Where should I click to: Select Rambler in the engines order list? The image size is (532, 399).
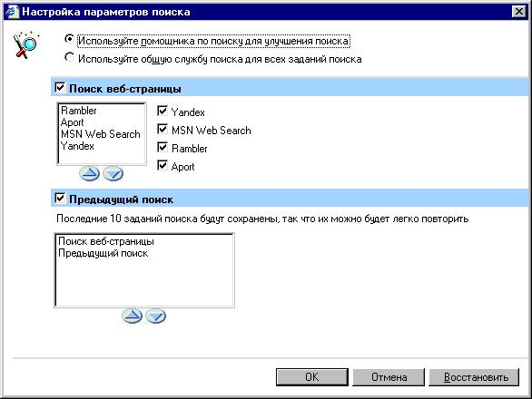[x=79, y=111]
